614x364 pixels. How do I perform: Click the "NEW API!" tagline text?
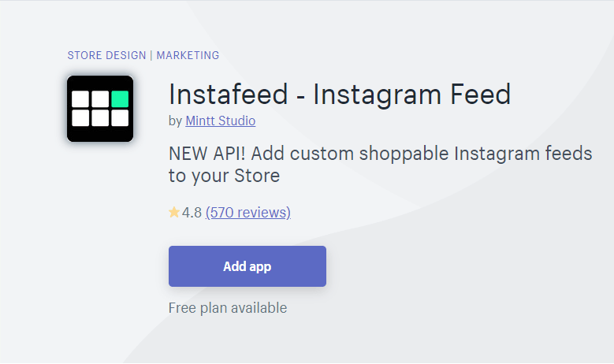click(x=207, y=154)
